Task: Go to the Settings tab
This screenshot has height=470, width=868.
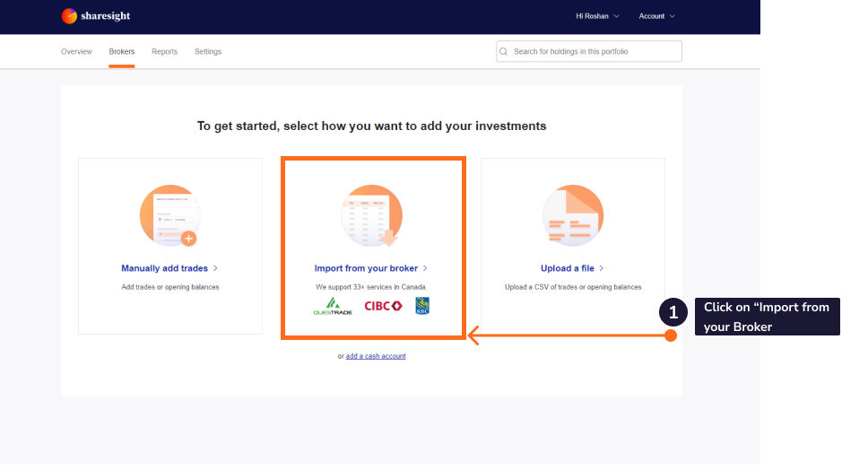Action: (208, 51)
